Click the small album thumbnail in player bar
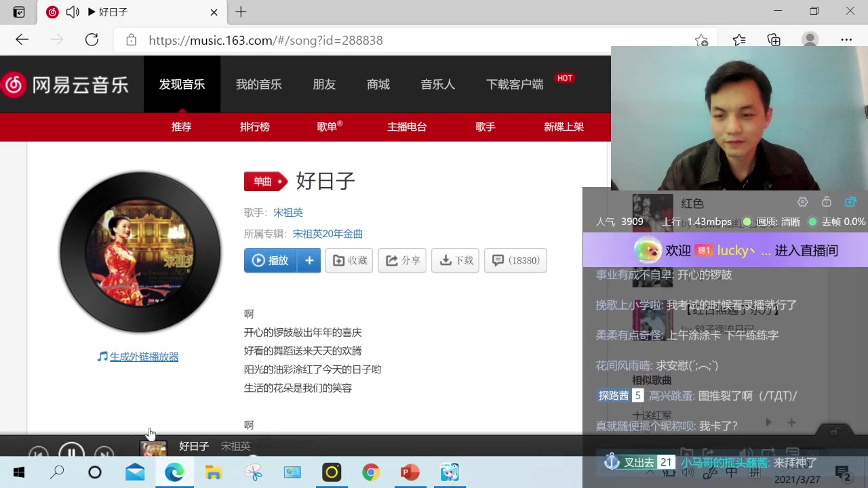The height and width of the screenshot is (488, 868). click(x=153, y=448)
